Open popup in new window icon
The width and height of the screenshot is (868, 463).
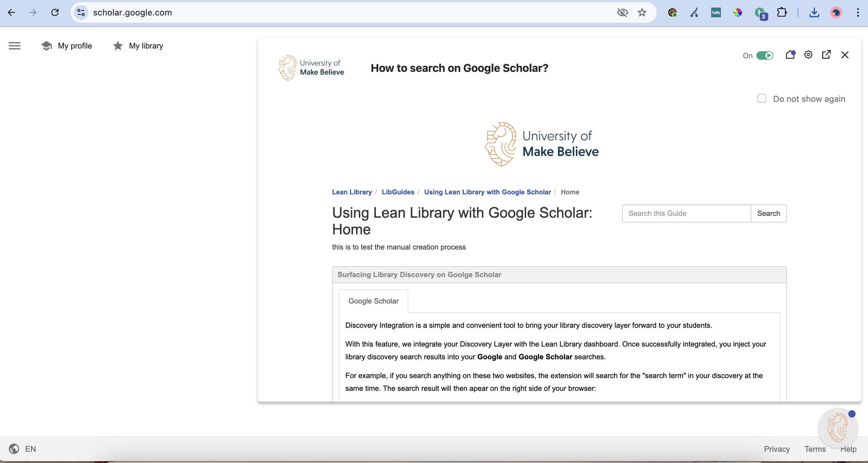[x=826, y=55]
